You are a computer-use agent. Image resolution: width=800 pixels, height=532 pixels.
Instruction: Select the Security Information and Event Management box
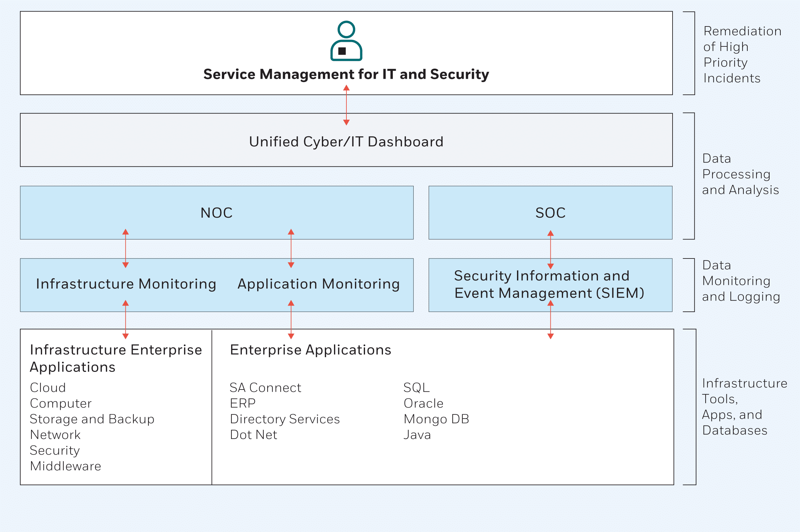pyautogui.click(x=550, y=284)
